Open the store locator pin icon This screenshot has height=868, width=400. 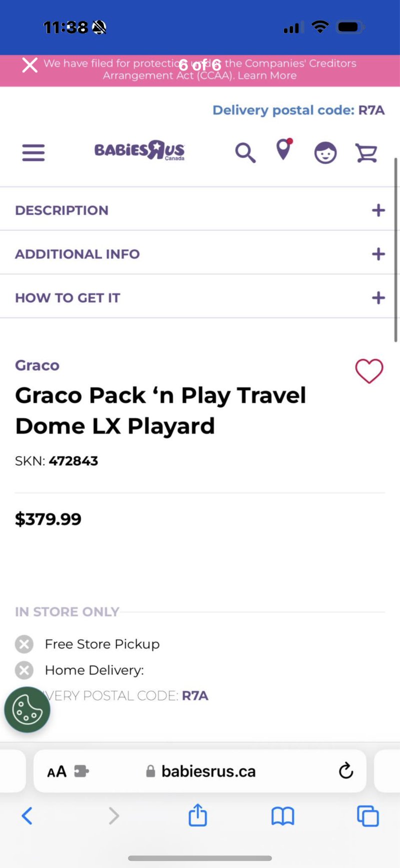283,150
